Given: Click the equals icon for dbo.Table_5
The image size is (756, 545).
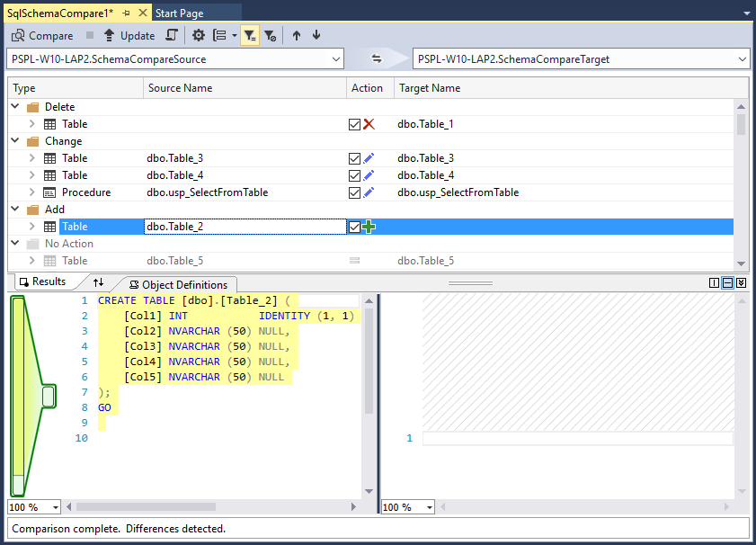Looking at the screenshot, I should [x=354, y=261].
